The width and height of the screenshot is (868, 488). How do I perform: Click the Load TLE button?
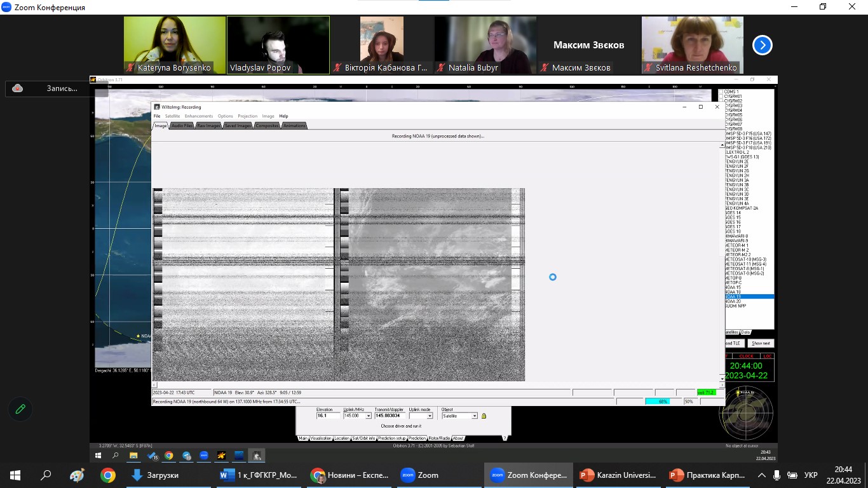733,343
